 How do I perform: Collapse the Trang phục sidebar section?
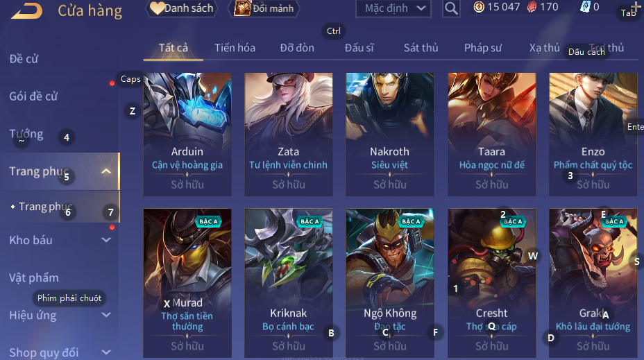106,171
